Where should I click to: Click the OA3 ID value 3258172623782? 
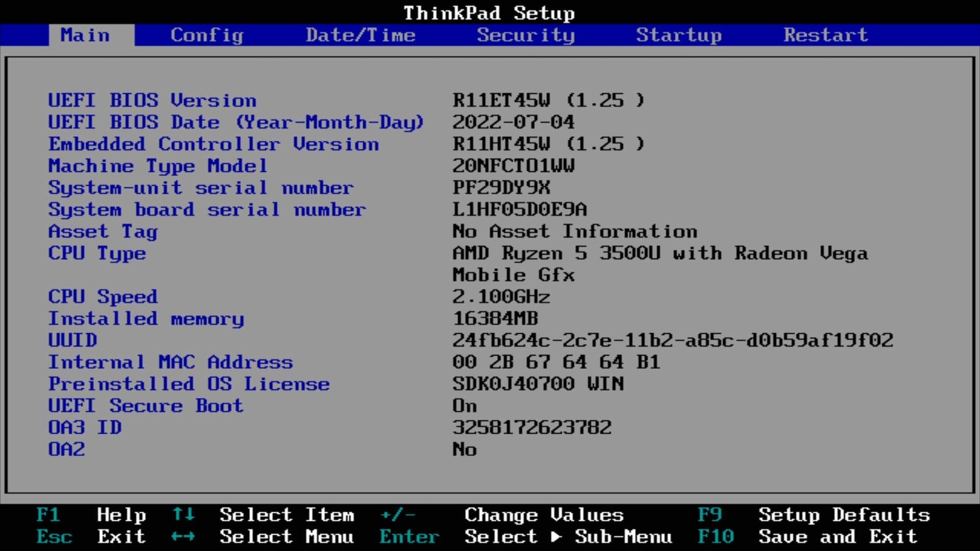pyautogui.click(x=532, y=428)
